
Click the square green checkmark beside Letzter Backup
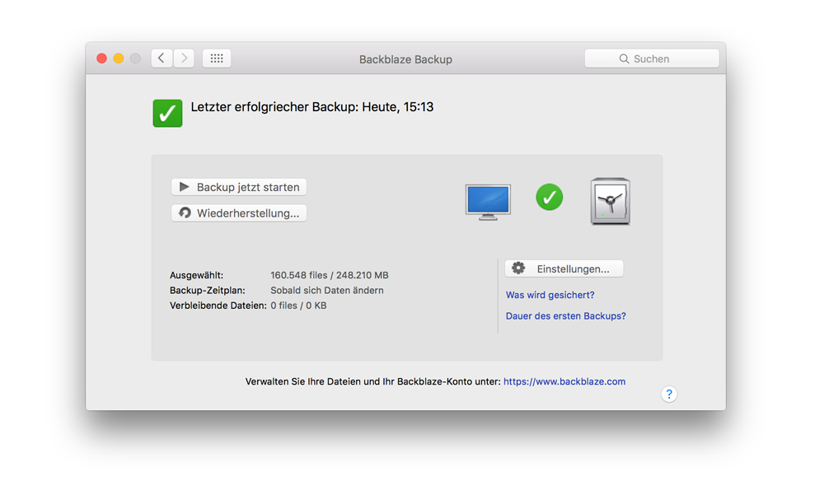point(167,114)
